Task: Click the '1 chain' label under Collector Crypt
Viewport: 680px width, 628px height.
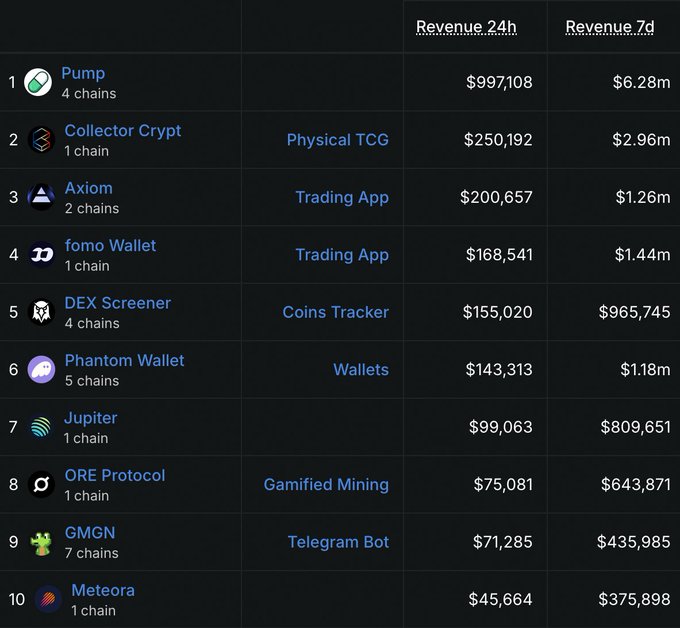Action: pyautogui.click(x=86, y=151)
